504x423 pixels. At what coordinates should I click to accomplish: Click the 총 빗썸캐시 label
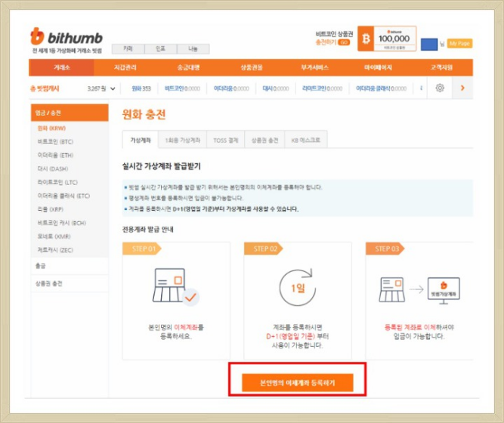coord(45,88)
